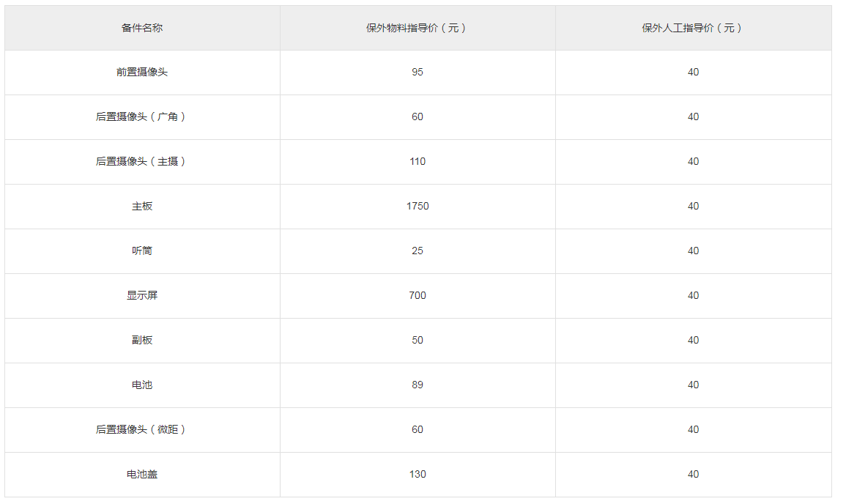The image size is (846, 504).
Task: Click the 130 battery cover price
Action: click(418, 474)
